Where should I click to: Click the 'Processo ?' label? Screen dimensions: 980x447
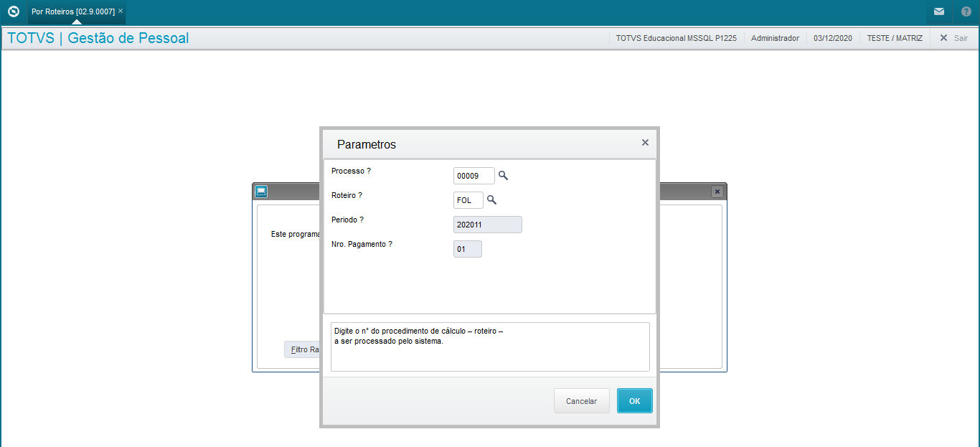tap(352, 171)
